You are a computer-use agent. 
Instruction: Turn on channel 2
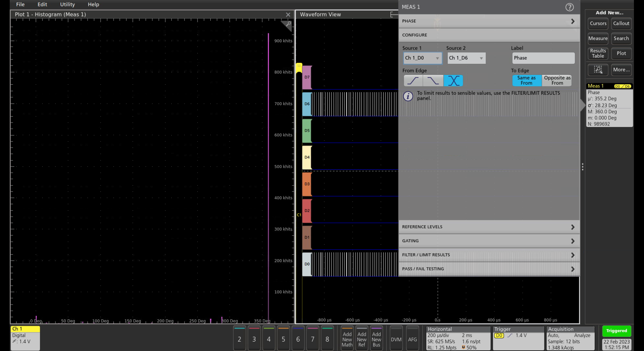pos(239,338)
